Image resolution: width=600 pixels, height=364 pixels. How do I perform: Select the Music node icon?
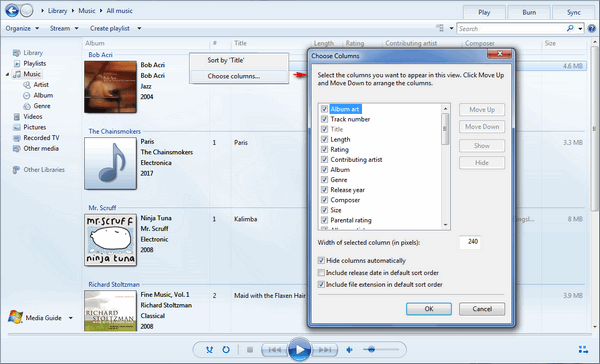16,74
